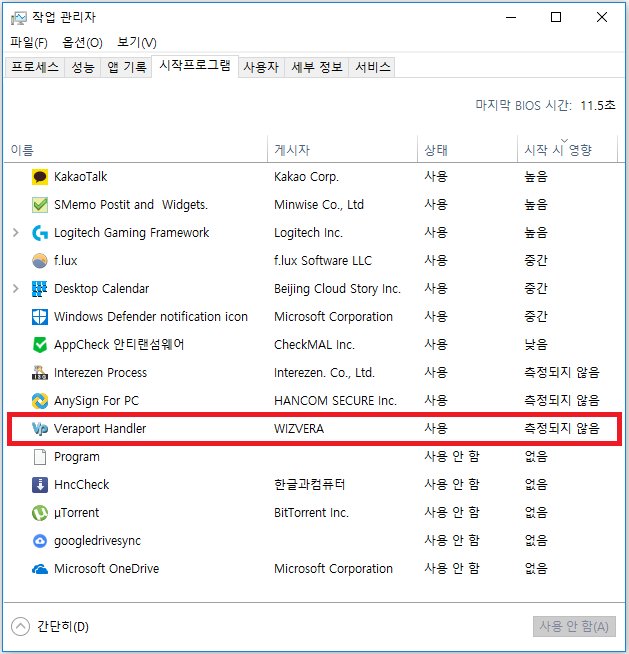The image size is (629, 654).
Task: Select the AnySign For PC row name
Action: pyautogui.click(x=96, y=401)
